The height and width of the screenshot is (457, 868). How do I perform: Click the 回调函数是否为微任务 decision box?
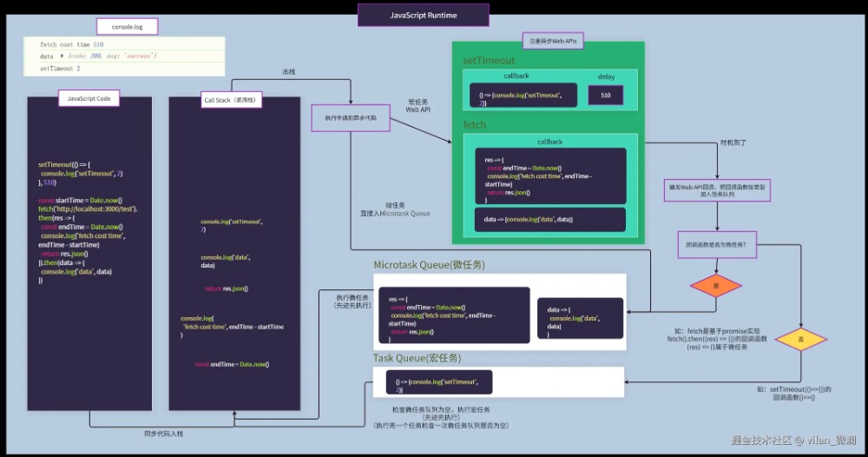point(716,245)
